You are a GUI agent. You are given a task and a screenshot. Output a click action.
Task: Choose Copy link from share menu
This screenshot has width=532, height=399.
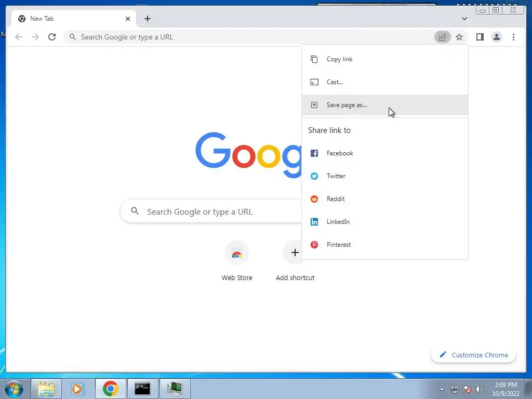[385, 59]
